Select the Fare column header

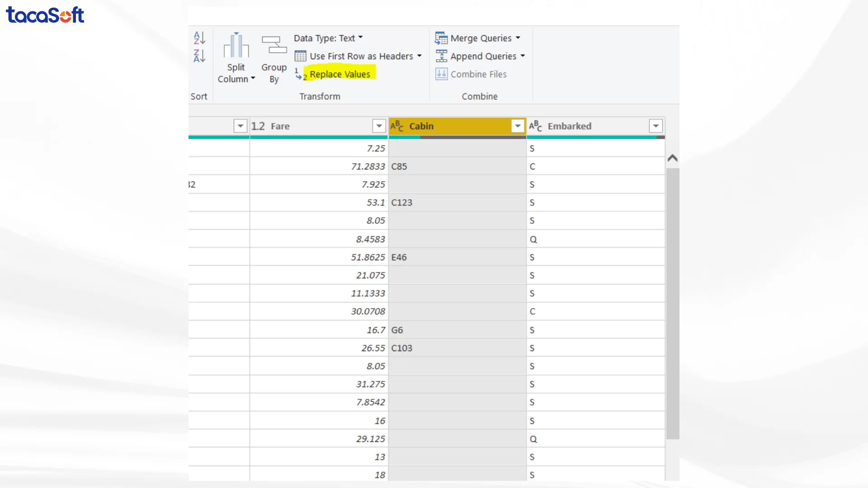319,126
